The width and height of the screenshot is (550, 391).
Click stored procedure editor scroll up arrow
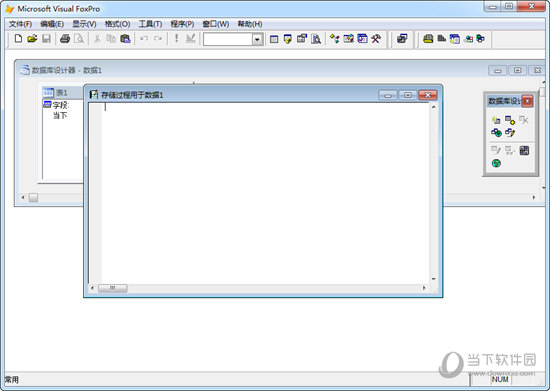click(434, 107)
